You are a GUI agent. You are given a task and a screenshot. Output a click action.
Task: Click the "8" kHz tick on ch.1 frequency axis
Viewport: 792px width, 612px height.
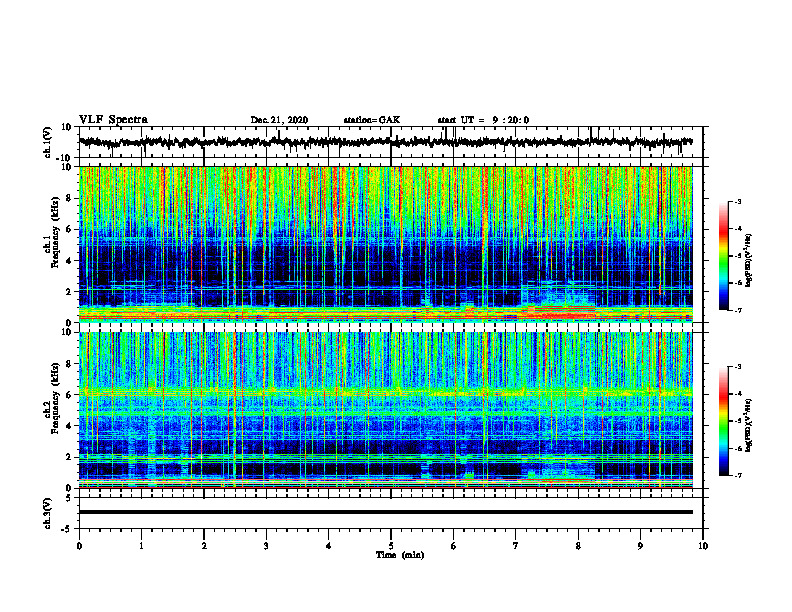pyautogui.click(x=70, y=198)
